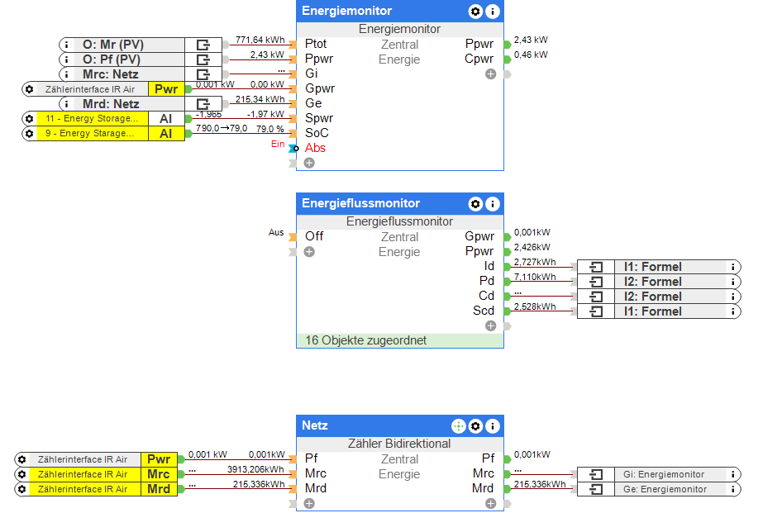Open the Energieflussmonitor gear settings
The image size is (763, 532).
click(x=475, y=204)
